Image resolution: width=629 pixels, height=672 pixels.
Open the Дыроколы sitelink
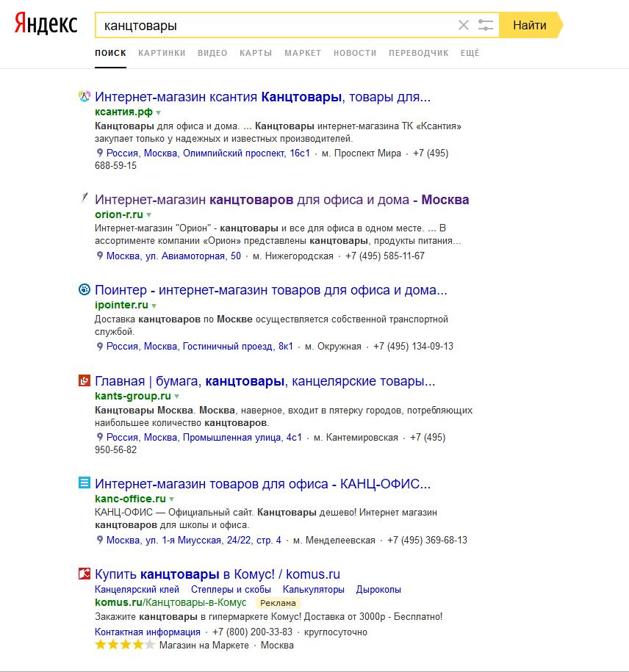click(378, 590)
